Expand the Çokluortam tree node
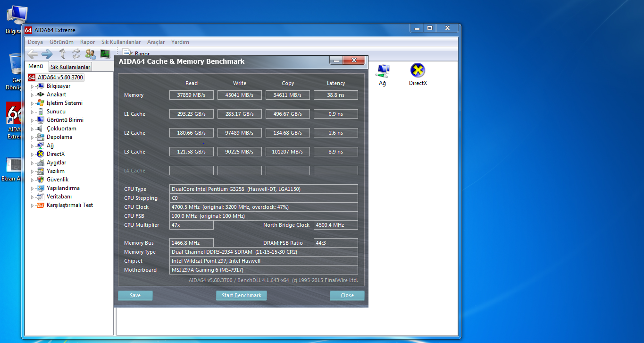Screen dimensions: 644x343 pos(33,129)
